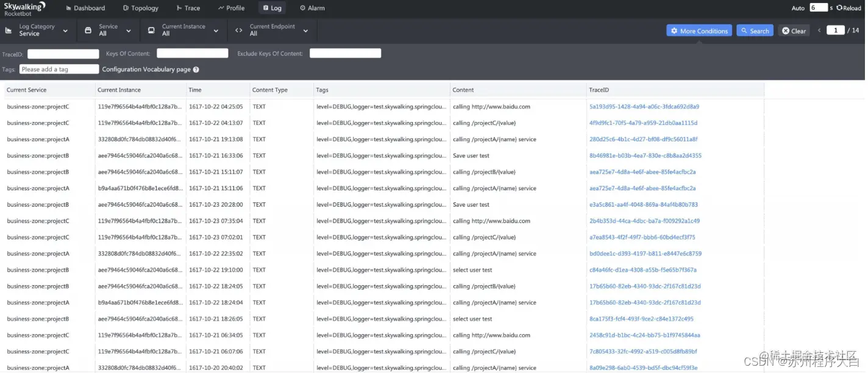Click the Skywalking Rocketbot logo
This screenshot has width=868, height=373.
point(24,9)
